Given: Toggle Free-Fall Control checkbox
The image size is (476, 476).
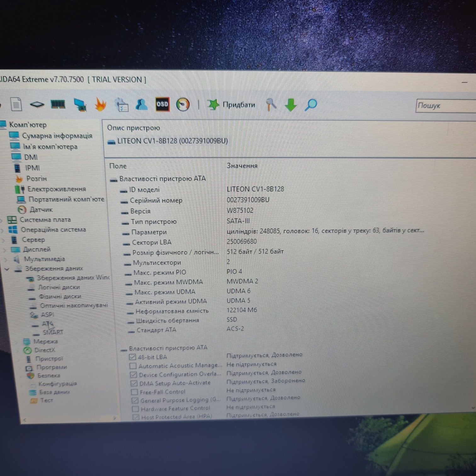Looking at the screenshot, I should pos(134,392).
